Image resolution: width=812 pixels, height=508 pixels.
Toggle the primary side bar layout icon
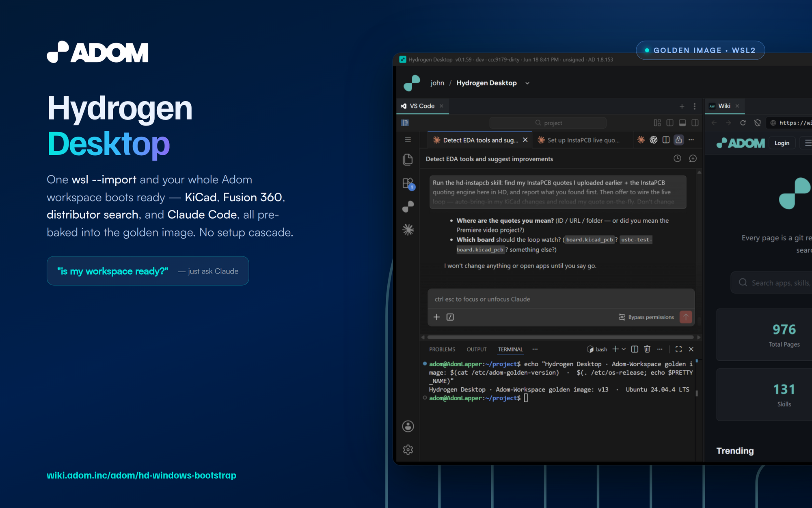[x=670, y=123]
